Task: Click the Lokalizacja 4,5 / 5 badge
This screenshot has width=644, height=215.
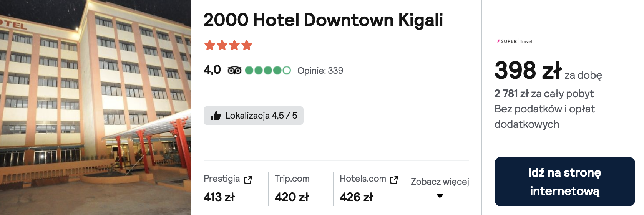Action: [x=254, y=116]
